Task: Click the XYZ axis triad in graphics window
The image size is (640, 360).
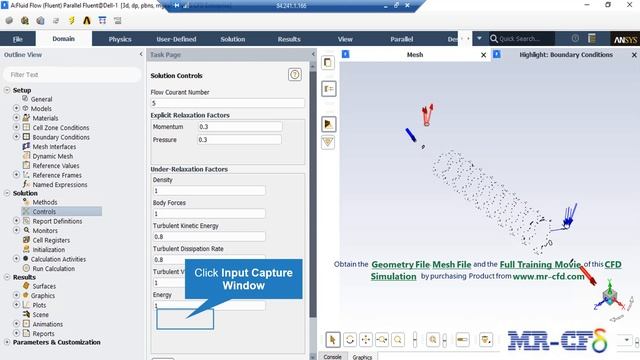Action: (x=609, y=296)
